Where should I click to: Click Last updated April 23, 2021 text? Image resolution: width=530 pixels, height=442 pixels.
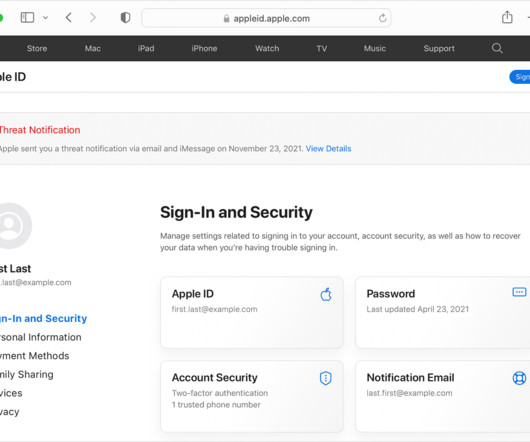[x=418, y=309]
